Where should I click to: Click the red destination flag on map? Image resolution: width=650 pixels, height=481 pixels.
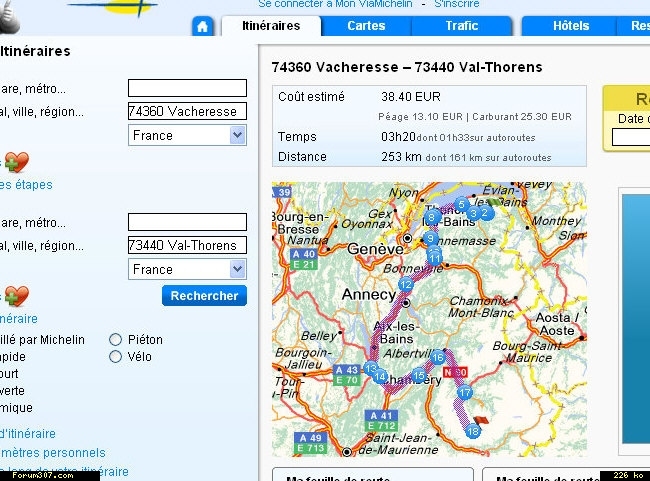pos(481,420)
